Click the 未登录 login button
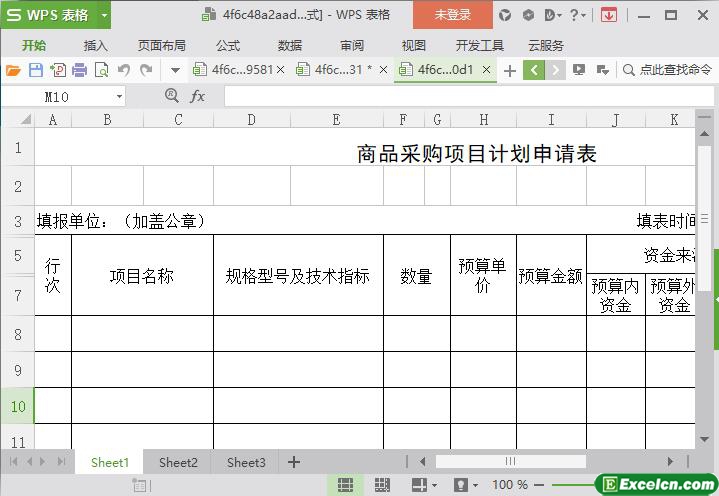 pyautogui.click(x=453, y=15)
